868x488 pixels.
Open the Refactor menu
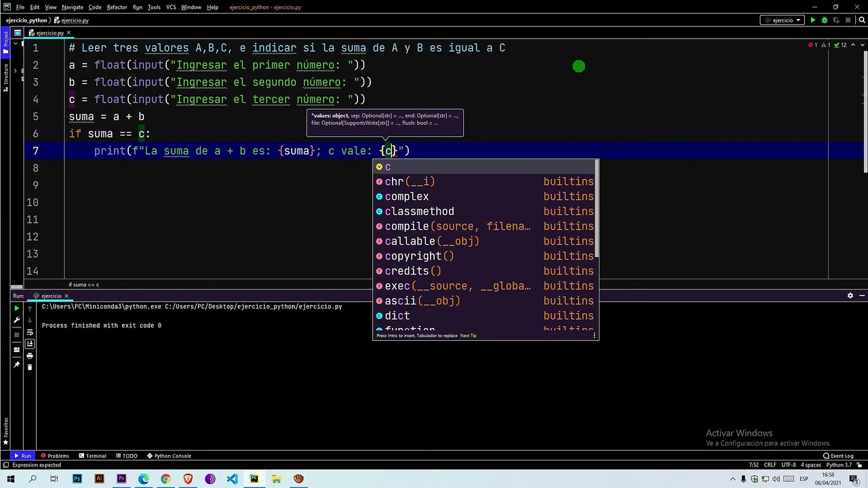(117, 7)
